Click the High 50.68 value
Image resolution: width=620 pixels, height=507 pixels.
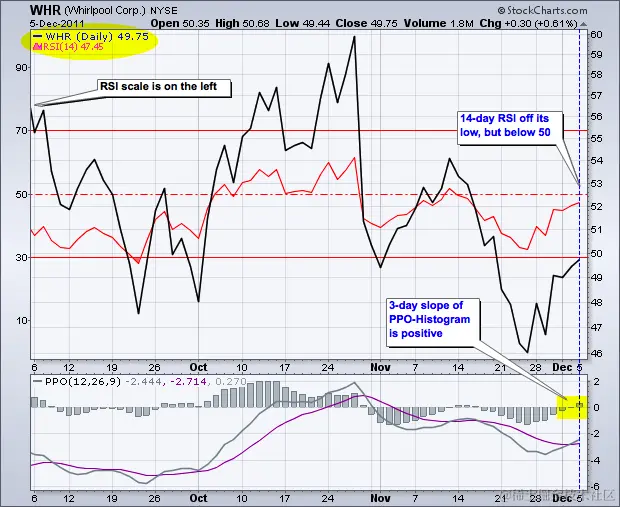[242, 23]
